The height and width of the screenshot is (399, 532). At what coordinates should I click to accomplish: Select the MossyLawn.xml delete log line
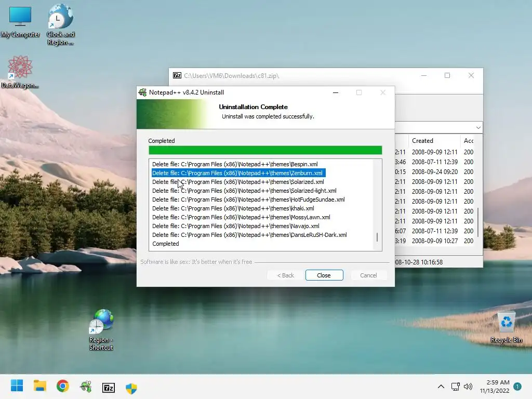(x=241, y=217)
